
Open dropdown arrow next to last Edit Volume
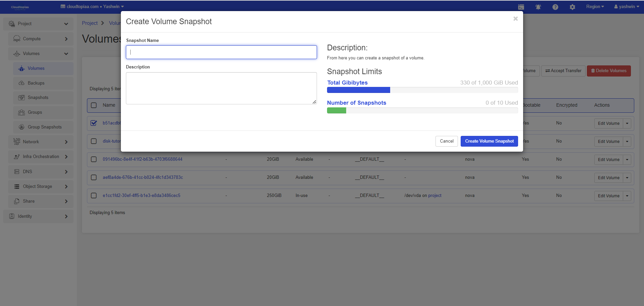pos(627,196)
